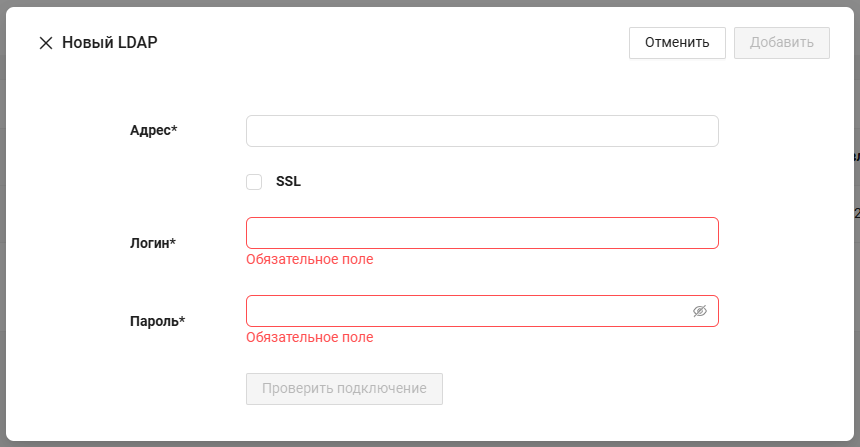
Task: Click the Отменить button
Action: point(677,43)
